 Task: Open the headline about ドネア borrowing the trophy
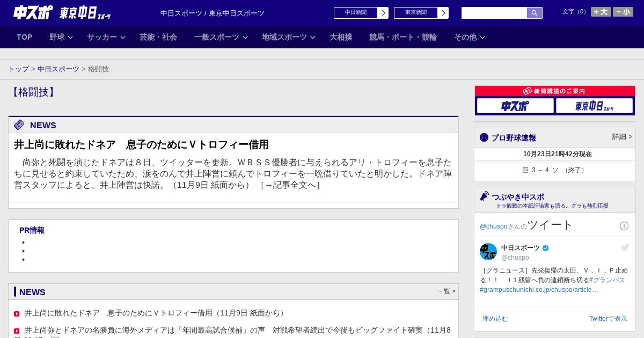(x=141, y=145)
